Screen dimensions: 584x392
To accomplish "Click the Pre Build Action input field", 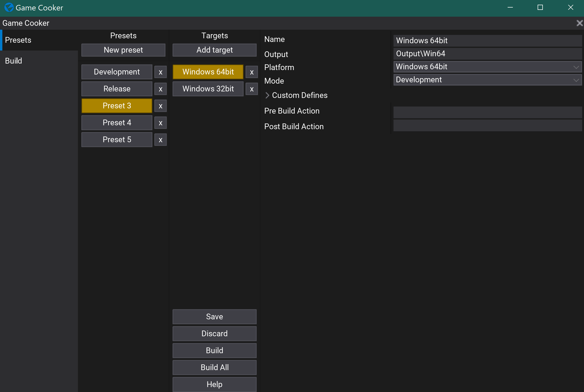I will [487, 112].
